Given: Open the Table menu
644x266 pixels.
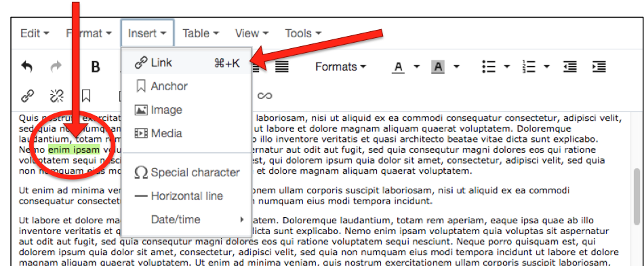Looking at the screenshot, I should pos(201,33).
